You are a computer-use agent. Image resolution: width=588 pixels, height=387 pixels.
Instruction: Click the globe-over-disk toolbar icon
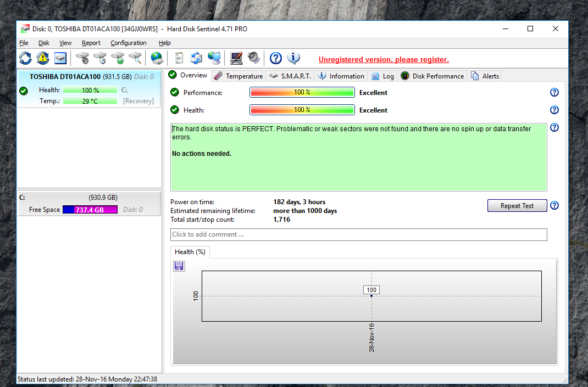click(x=157, y=58)
